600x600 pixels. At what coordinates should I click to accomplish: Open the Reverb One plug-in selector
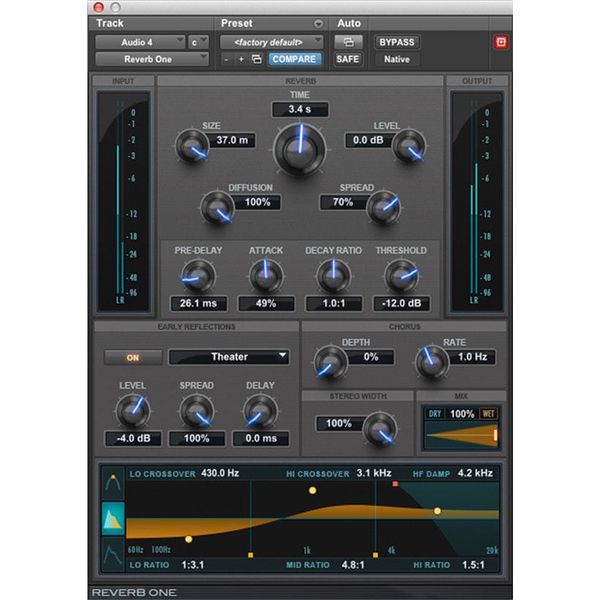[152, 59]
